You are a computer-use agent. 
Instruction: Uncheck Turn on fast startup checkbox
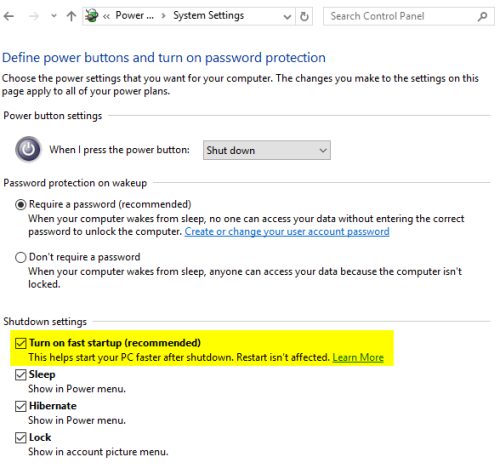click(21, 343)
